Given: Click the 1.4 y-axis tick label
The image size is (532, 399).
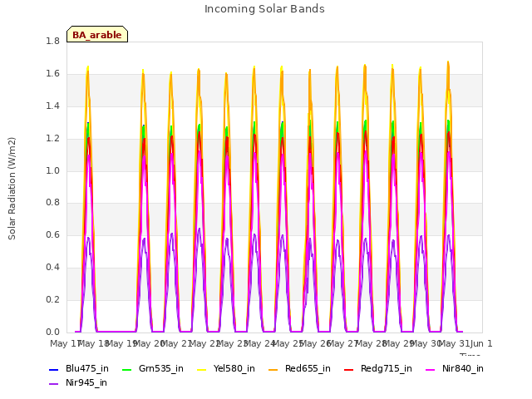Looking at the screenshot, I should [x=52, y=106].
